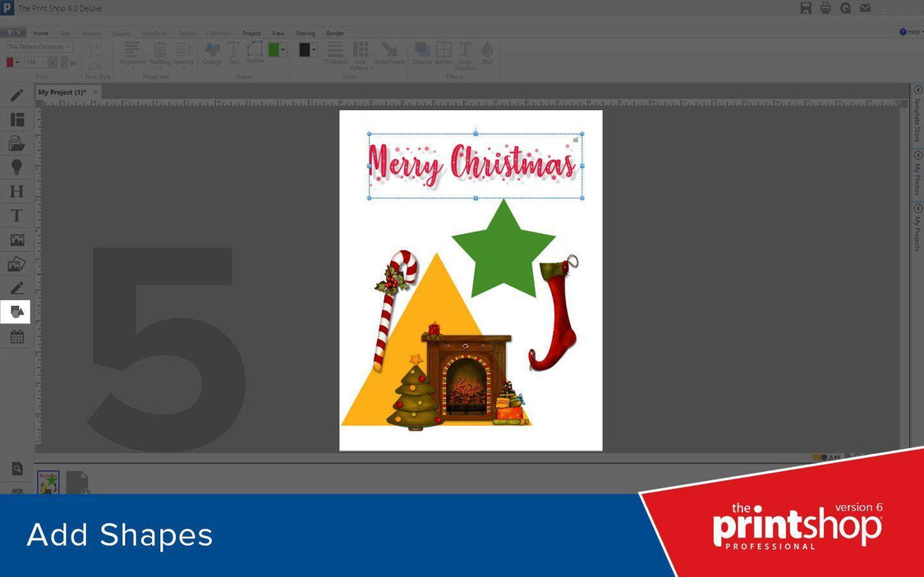Viewport: 924px width, 577px height.
Task: Open Help at the top right
Action: click(x=910, y=31)
